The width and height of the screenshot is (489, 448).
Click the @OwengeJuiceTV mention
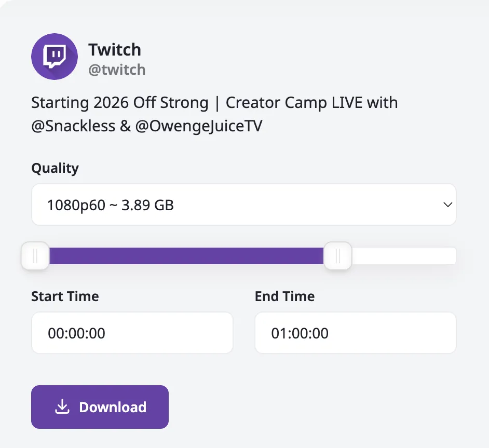point(199,126)
